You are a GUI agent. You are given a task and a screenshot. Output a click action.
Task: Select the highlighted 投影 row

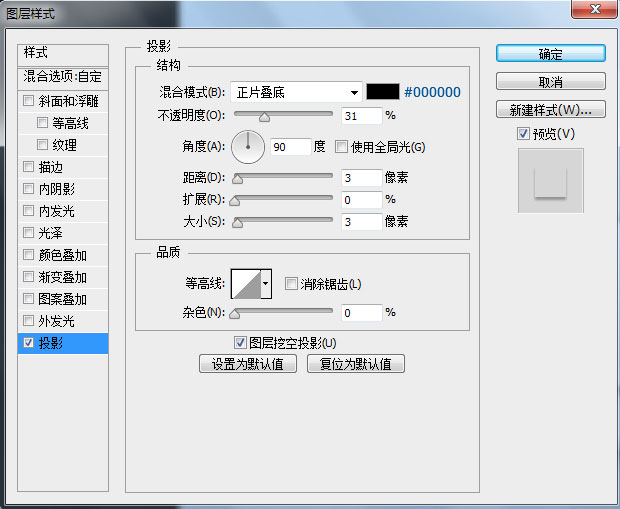[63, 343]
